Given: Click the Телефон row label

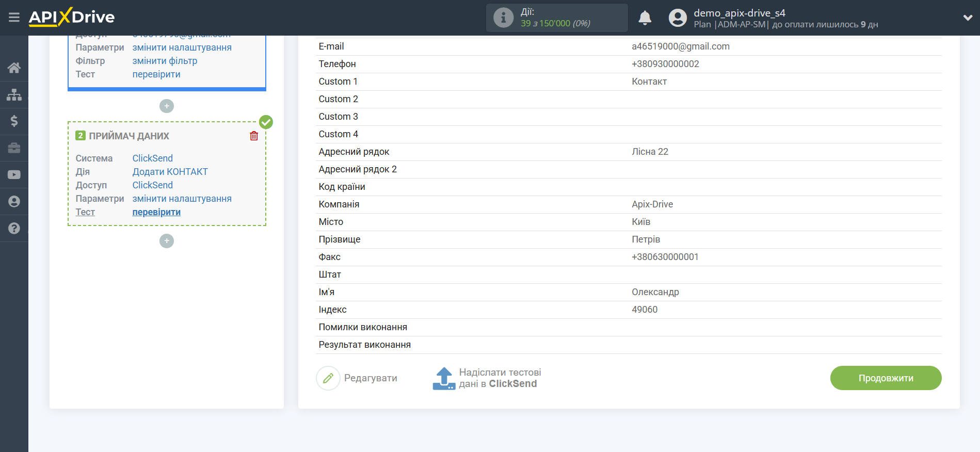Looking at the screenshot, I should (x=337, y=64).
